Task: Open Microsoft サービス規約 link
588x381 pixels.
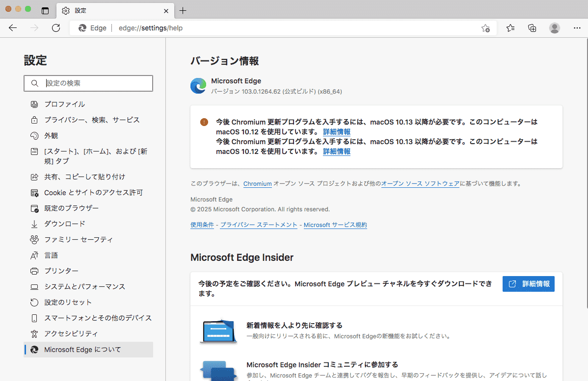Action: coord(335,225)
